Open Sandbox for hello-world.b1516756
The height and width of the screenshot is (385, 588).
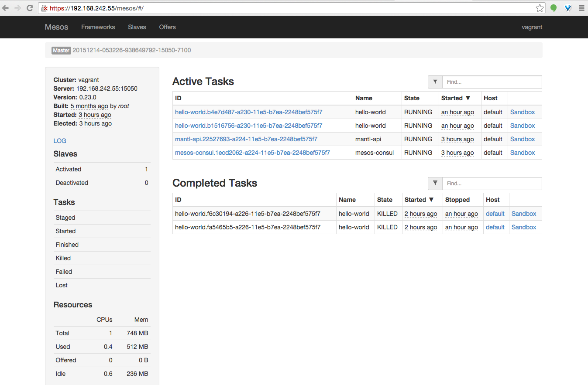tap(523, 126)
